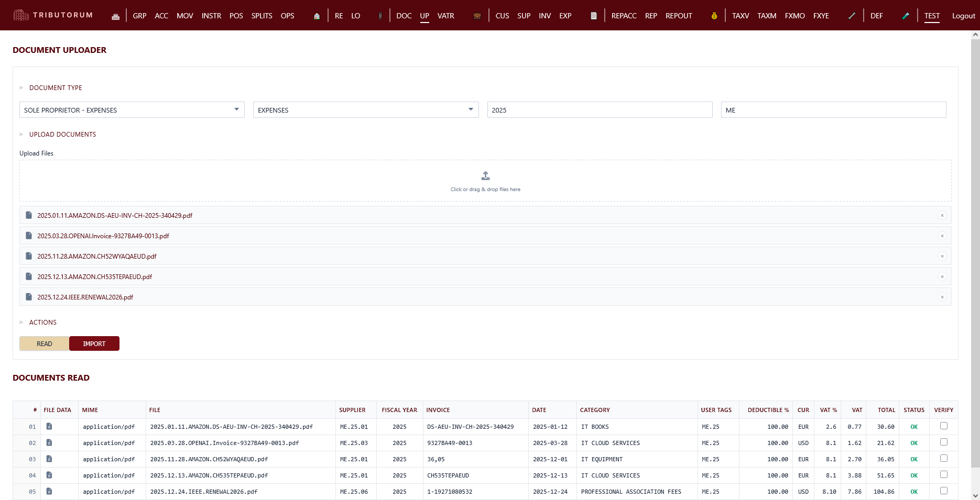Click the page icon before REPACC
The height and width of the screenshot is (500, 980).
pyautogui.click(x=594, y=16)
